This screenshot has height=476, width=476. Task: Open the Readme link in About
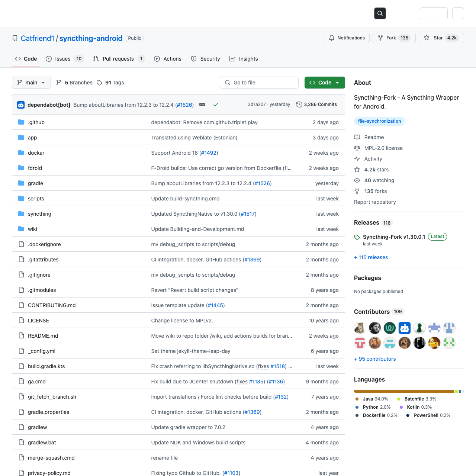click(369, 137)
